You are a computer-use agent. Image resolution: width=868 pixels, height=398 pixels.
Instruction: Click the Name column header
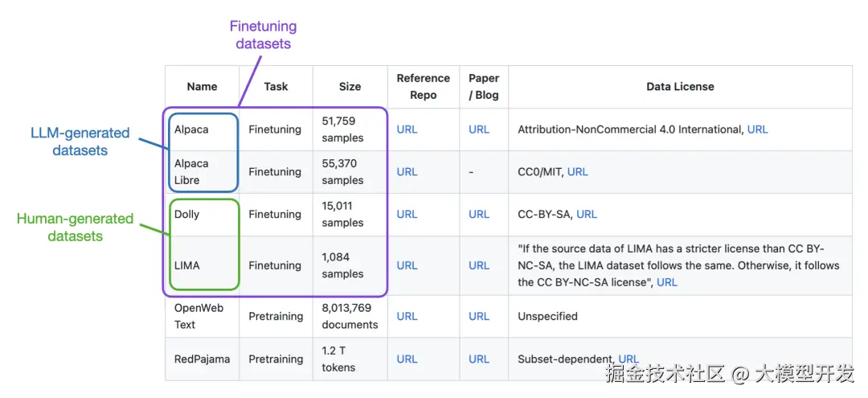click(202, 87)
